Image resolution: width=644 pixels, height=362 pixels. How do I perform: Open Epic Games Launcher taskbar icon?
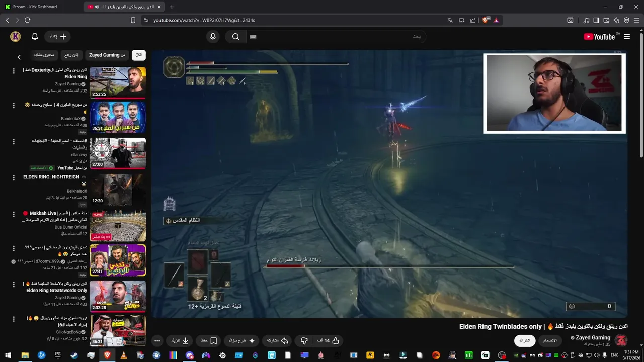pyautogui.click(x=58, y=355)
